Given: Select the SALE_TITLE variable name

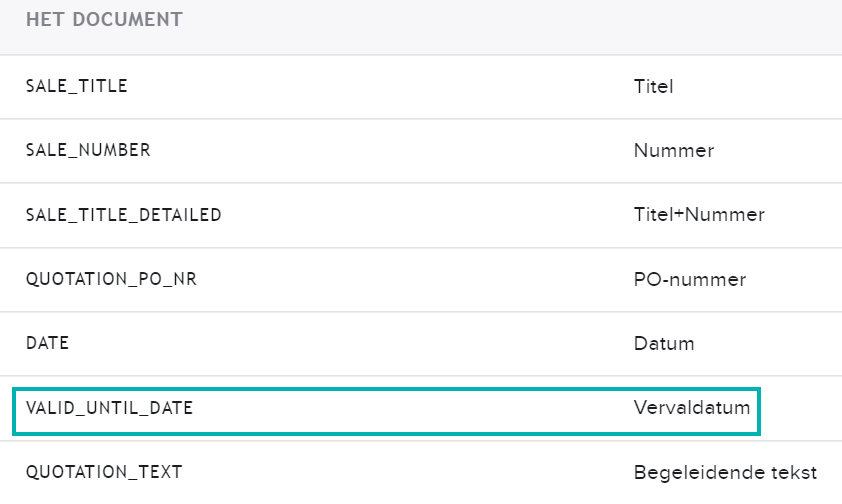Looking at the screenshot, I should pos(77,86).
